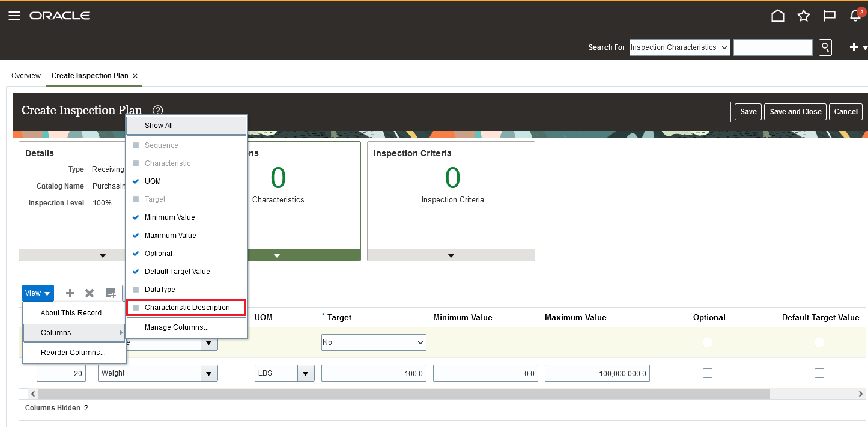Tick Optional checkbox in the No target row
The height and width of the screenshot is (441, 868).
coord(708,342)
